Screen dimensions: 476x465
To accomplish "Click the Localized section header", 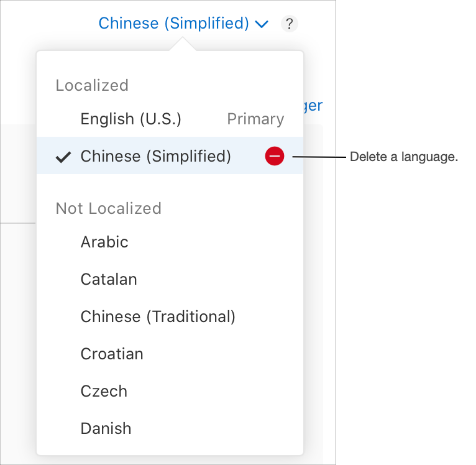I will pos(92,85).
